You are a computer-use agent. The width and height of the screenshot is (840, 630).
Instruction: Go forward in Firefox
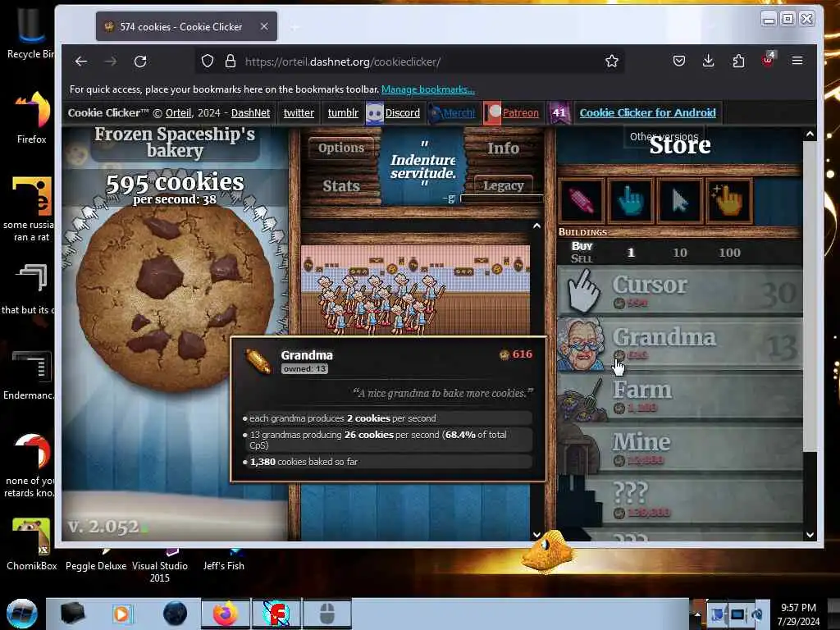coord(111,62)
